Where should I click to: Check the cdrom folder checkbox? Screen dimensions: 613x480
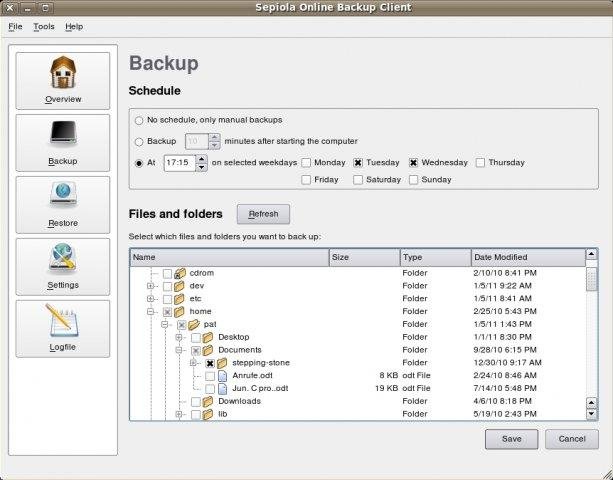[167, 274]
